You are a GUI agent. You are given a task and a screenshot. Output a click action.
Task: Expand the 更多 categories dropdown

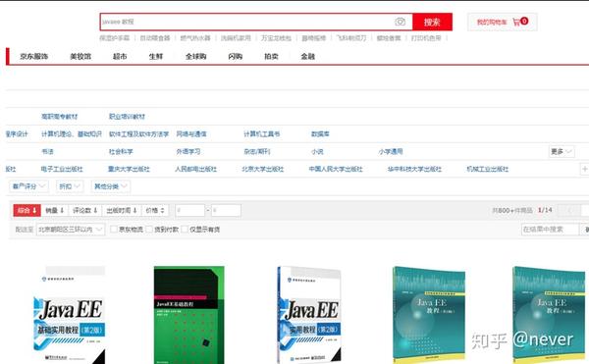(562, 152)
